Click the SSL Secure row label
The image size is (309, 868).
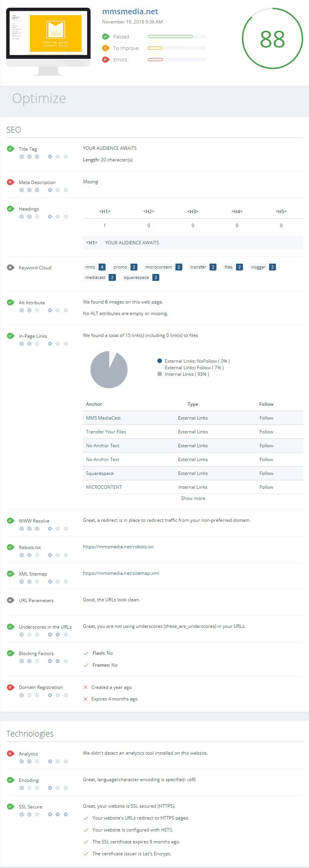30,807
